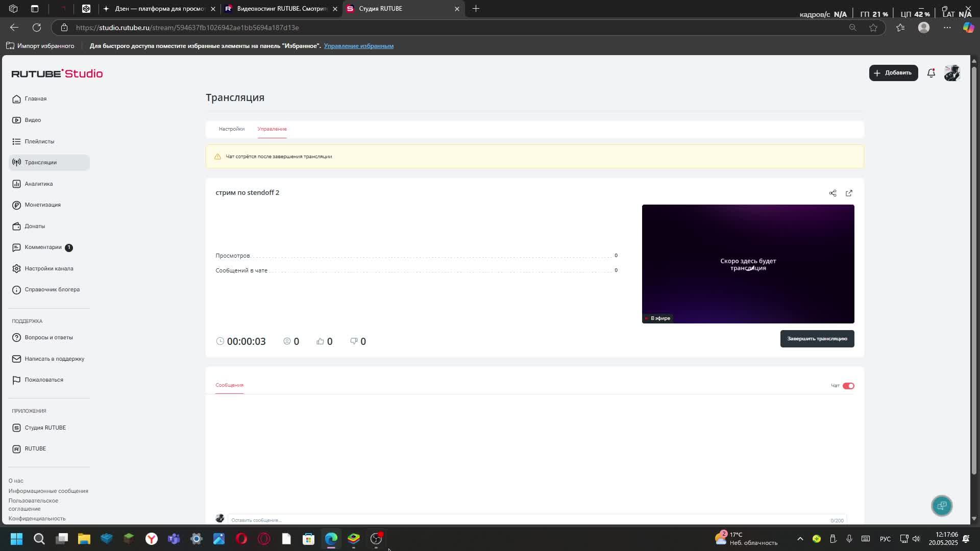The image size is (980, 551).
Task: Open Windows Start menu
Action: (16, 539)
